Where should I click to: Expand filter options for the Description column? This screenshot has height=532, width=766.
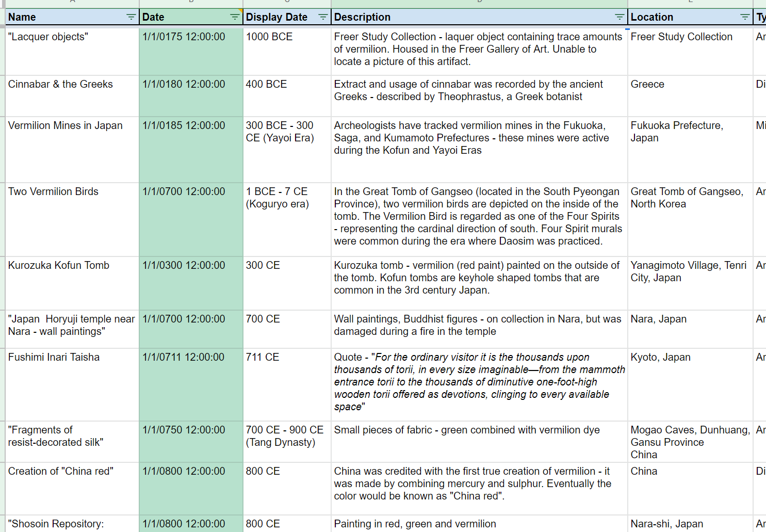[x=619, y=17]
